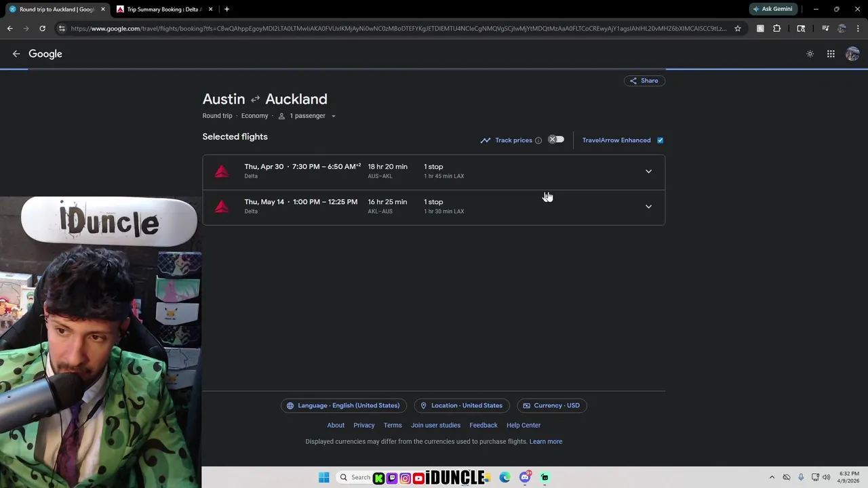Open the Google apps grid
The height and width of the screenshot is (488, 868).
(x=831, y=54)
